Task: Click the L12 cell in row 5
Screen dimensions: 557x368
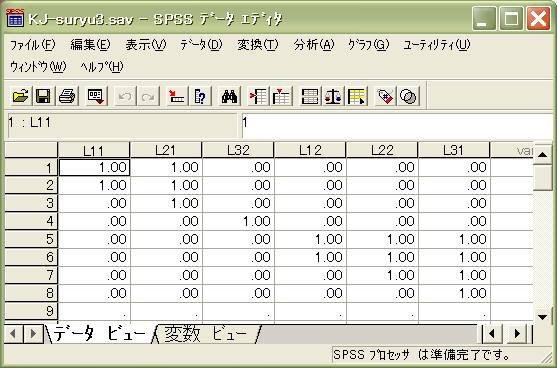Action: point(310,239)
